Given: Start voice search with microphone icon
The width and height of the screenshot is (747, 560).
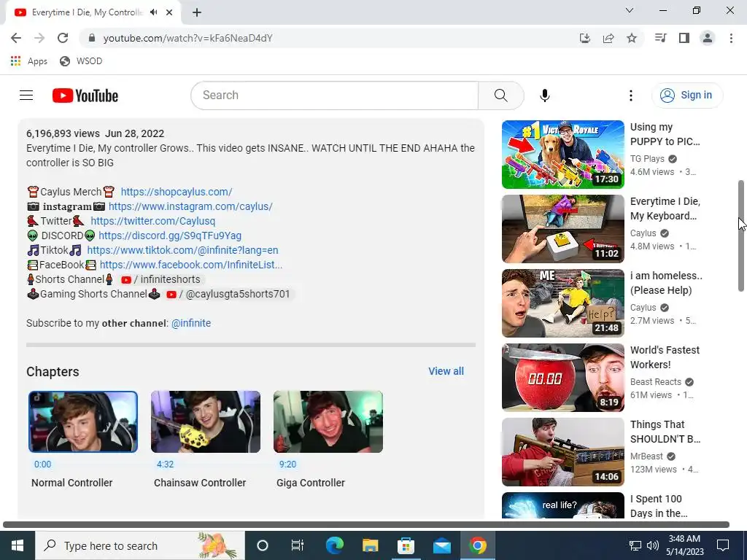Looking at the screenshot, I should point(544,96).
